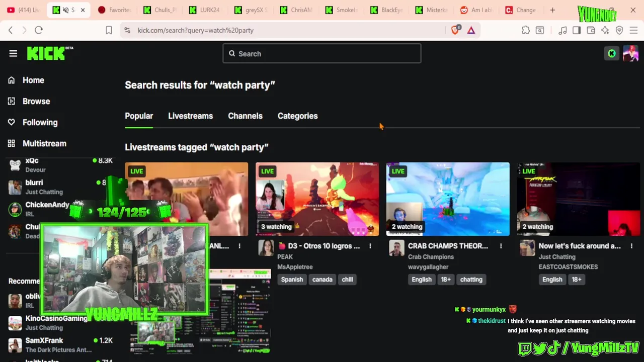This screenshot has width=644, height=362.
Task: Switch to the Categories results tab
Action: 297,116
